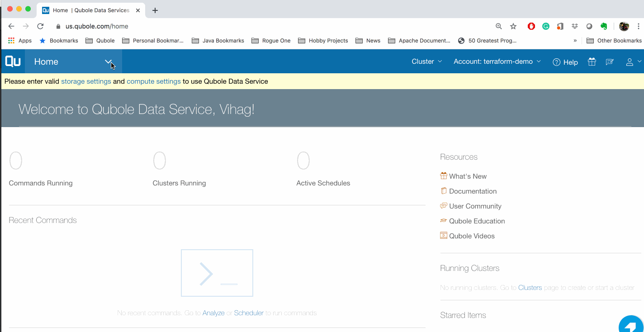Open the starred Bookmarks item
Screen dimensions: 644x332
[59, 41]
